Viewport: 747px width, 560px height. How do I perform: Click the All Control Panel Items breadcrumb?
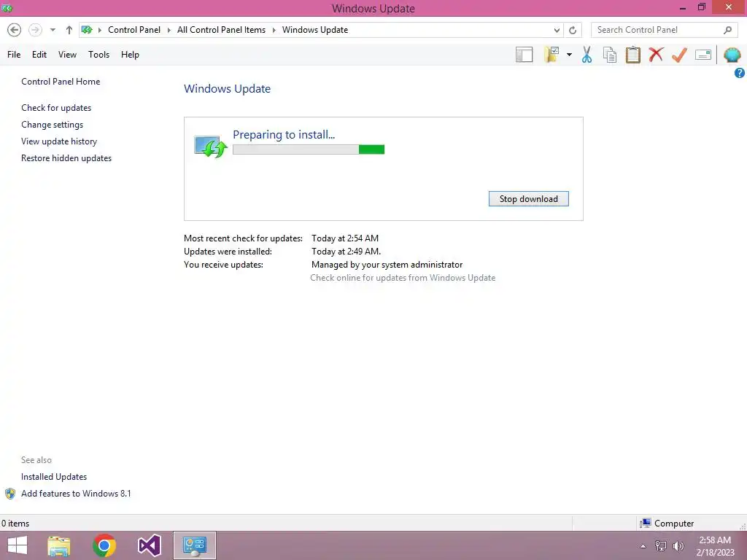pyautogui.click(x=222, y=29)
